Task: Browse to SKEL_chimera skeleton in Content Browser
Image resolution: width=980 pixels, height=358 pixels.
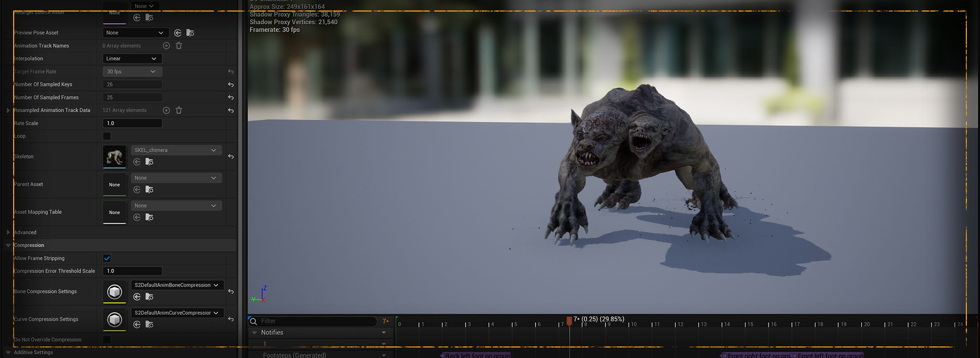Action: click(x=149, y=162)
